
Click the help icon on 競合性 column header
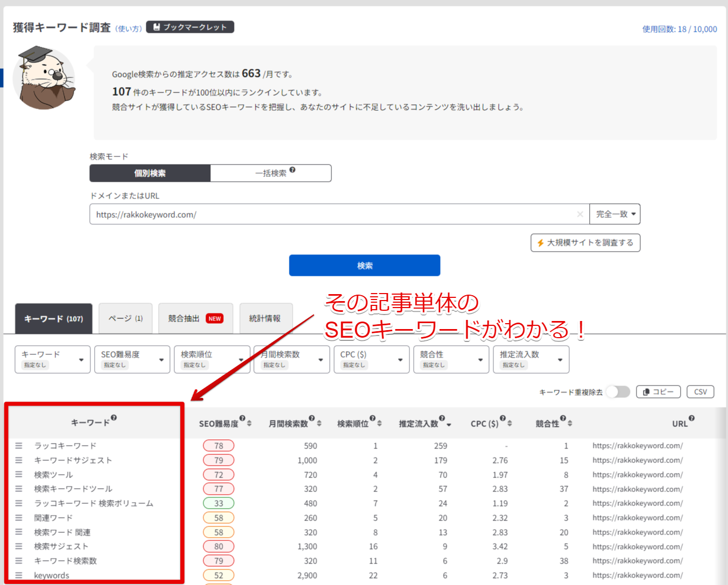[x=562, y=418]
